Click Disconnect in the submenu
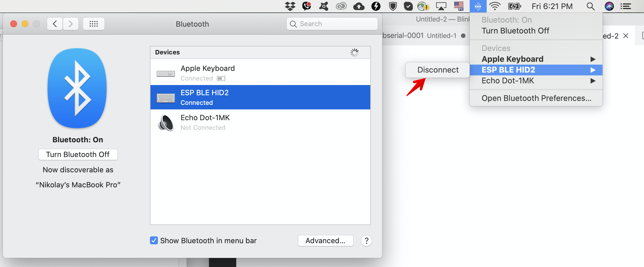This screenshot has width=644, height=267. [x=438, y=70]
